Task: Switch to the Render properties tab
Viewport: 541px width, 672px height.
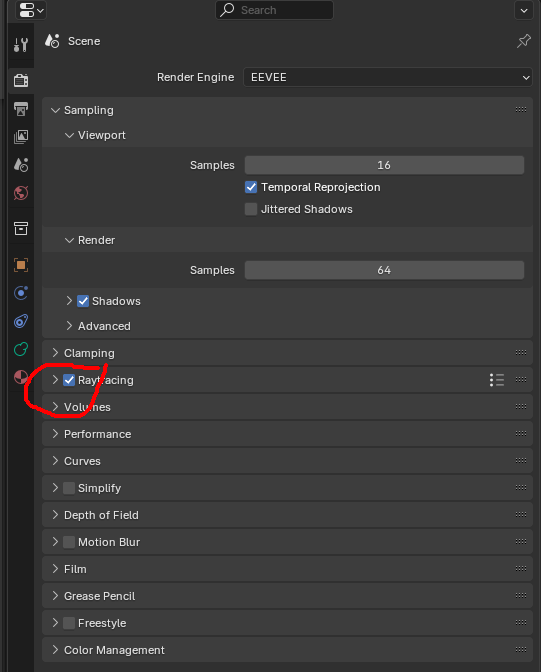Action: click(x=21, y=80)
